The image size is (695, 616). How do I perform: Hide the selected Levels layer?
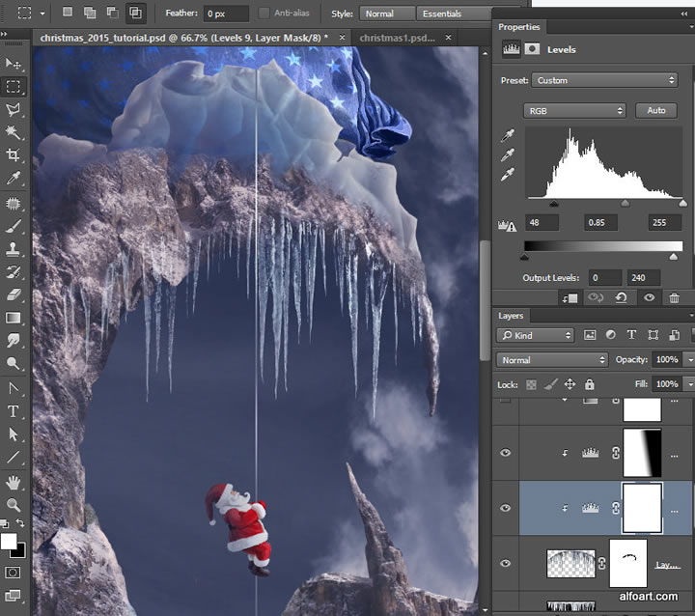(x=506, y=508)
